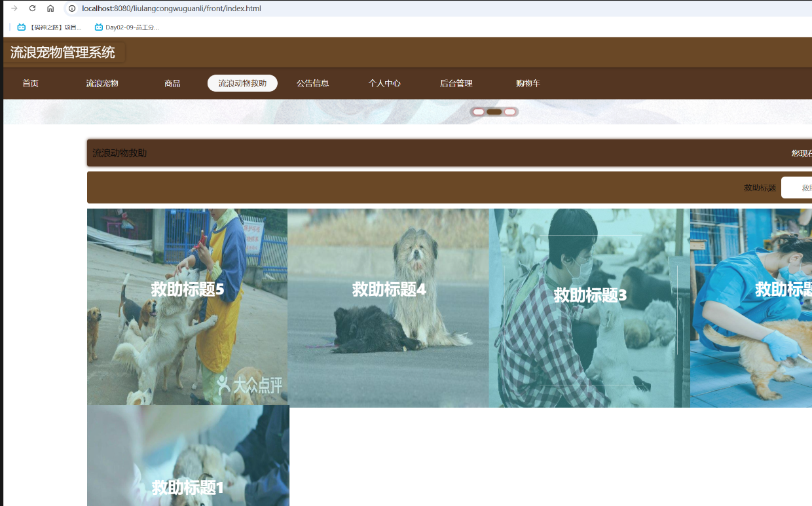Select the middle carousel indicator dot
Screen dimensions: 812x506
pos(494,112)
